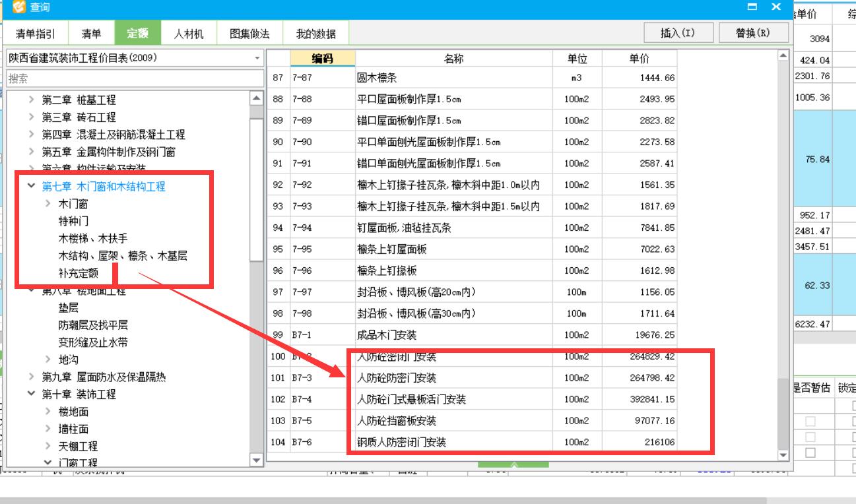Image resolution: width=856 pixels, height=504 pixels.
Task: Click code cell 7-92
Action: pos(322,185)
